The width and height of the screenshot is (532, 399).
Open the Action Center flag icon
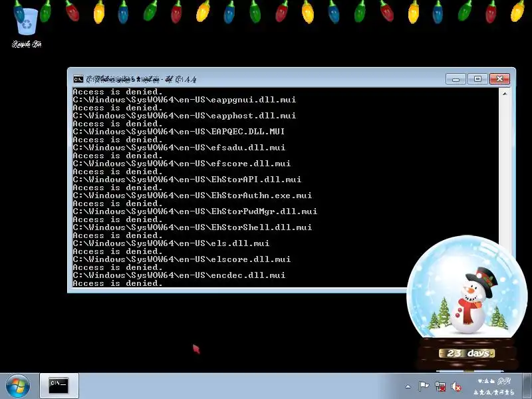pos(424,386)
